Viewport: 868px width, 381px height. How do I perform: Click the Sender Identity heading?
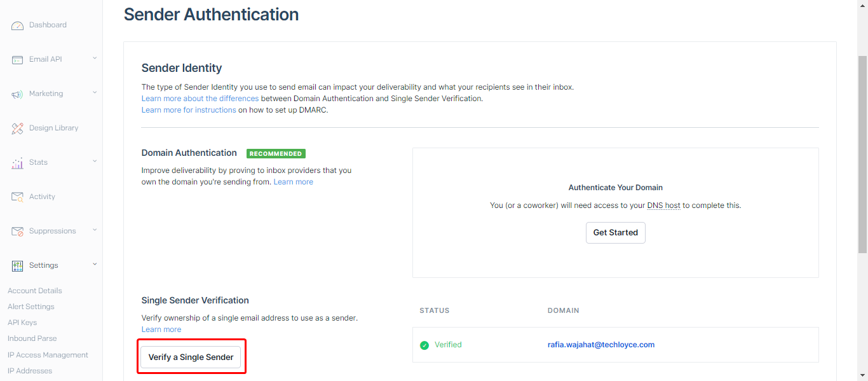click(182, 68)
